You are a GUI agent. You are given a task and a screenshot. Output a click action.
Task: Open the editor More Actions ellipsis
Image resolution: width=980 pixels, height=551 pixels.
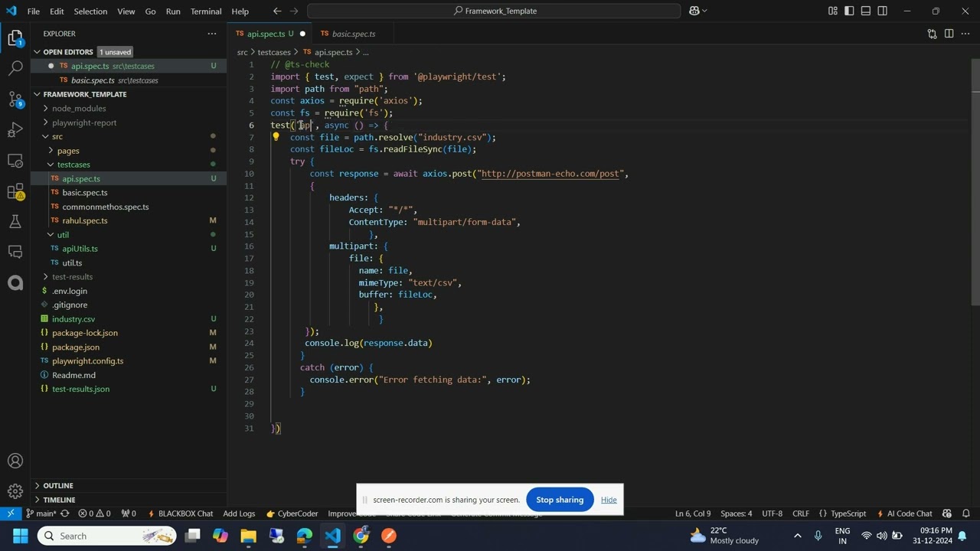click(x=965, y=34)
